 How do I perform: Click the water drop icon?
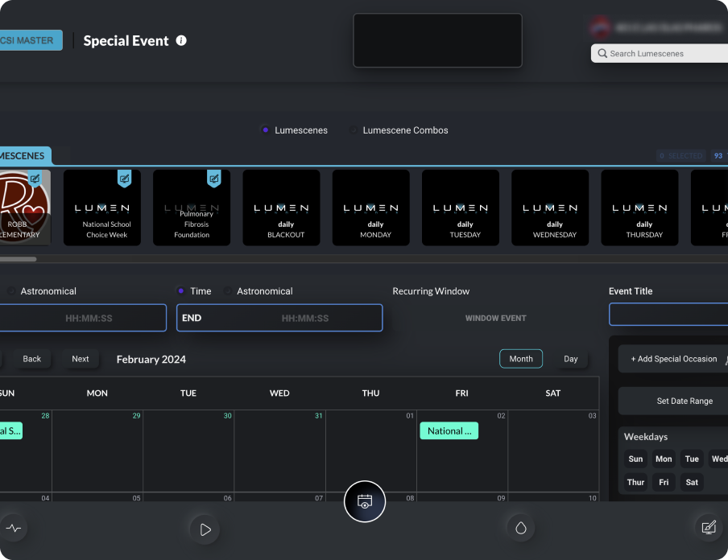point(521,528)
